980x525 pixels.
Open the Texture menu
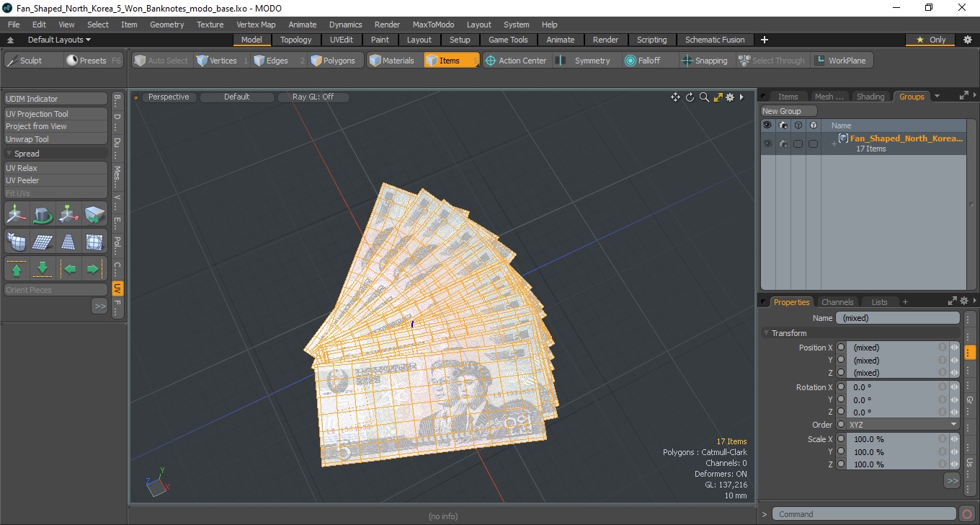point(210,25)
